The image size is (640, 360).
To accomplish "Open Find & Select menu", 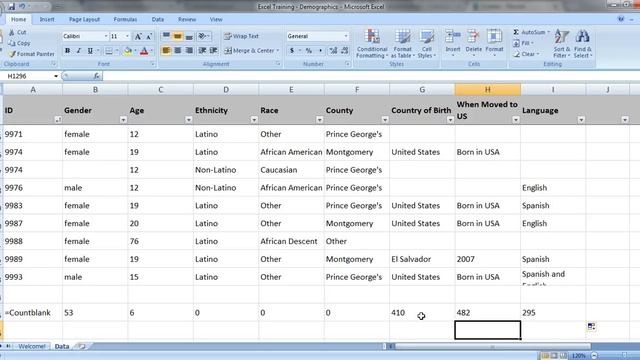I will coord(582,44).
